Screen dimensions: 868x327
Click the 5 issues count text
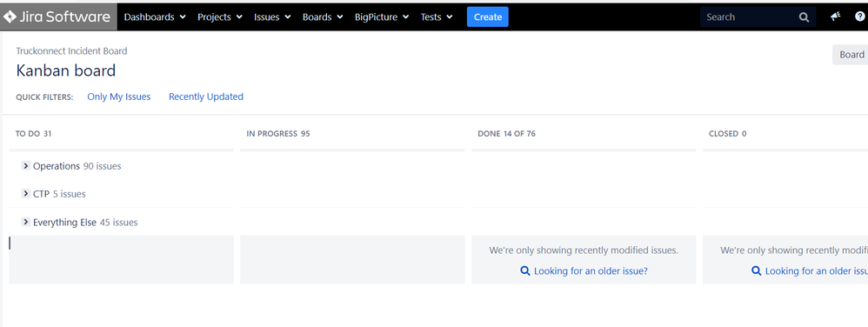click(70, 194)
